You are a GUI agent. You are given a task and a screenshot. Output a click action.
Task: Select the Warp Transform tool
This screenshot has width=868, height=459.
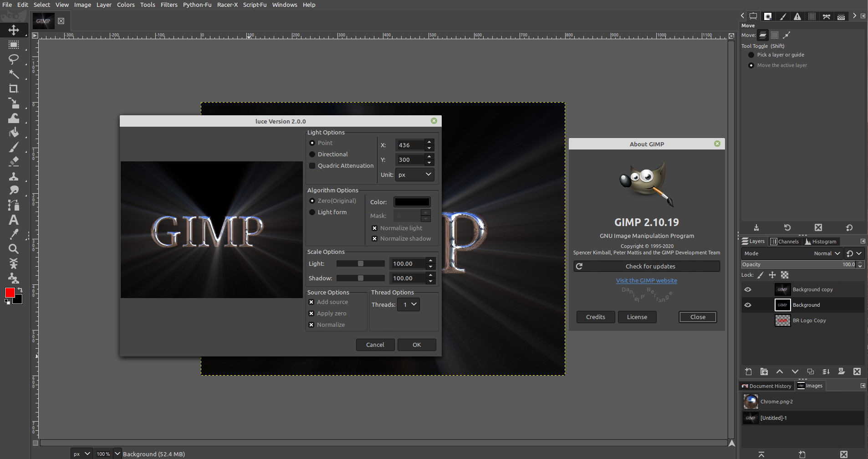pyautogui.click(x=14, y=118)
